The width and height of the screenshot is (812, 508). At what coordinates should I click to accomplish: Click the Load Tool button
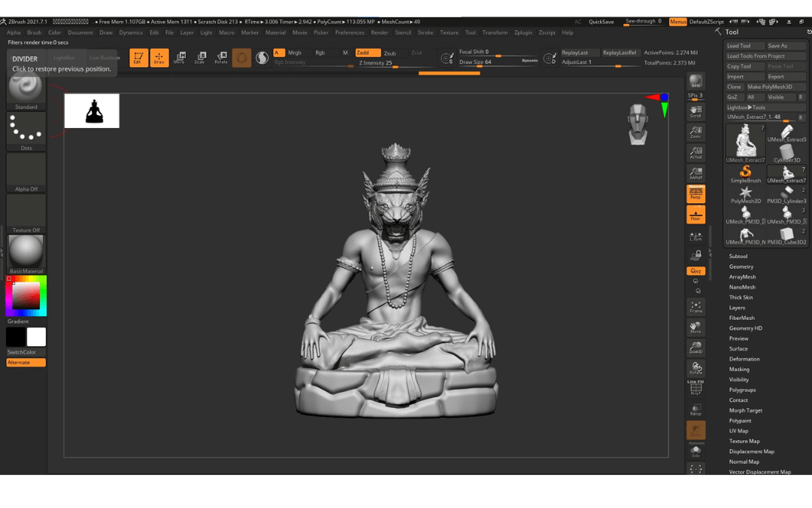(744, 46)
